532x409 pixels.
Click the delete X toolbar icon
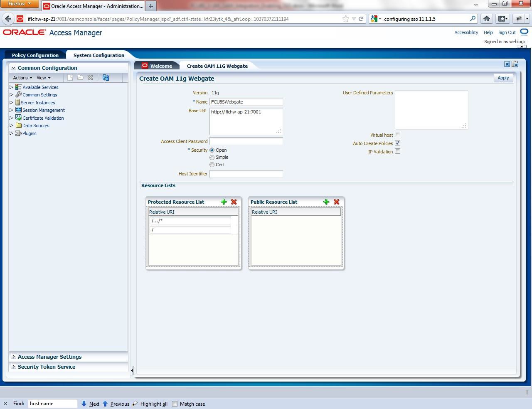(90, 78)
